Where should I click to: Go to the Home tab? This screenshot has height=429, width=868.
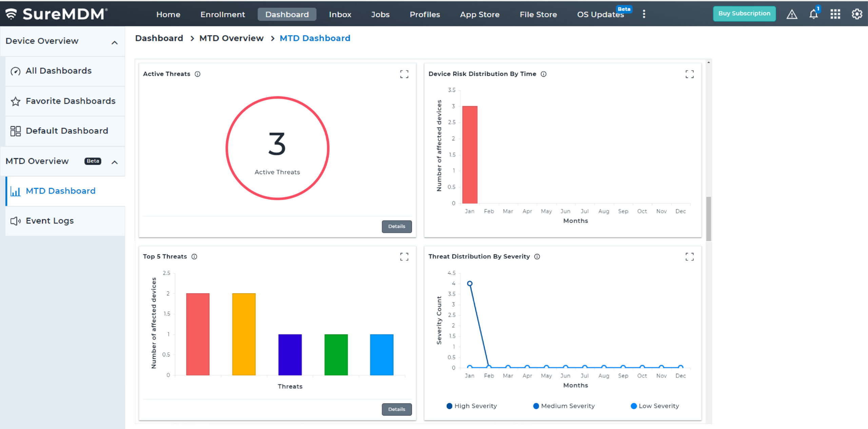click(168, 14)
